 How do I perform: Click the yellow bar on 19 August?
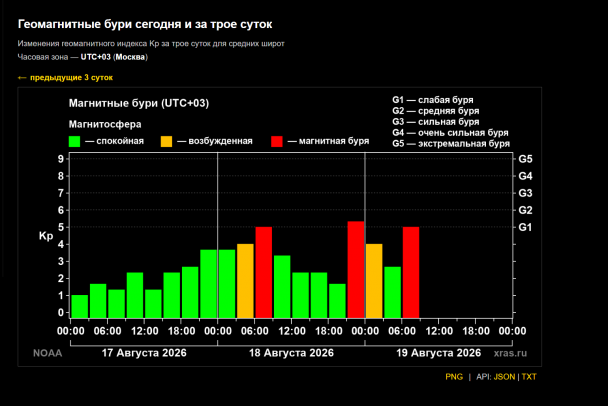(374, 281)
